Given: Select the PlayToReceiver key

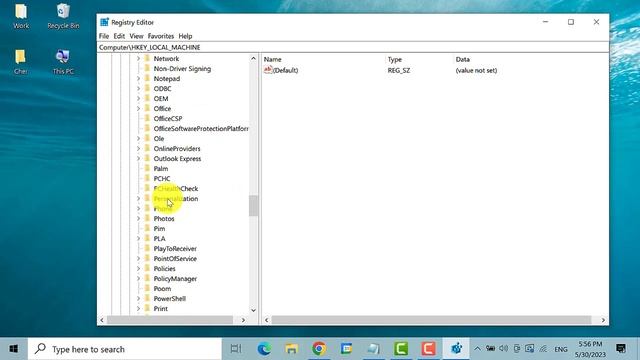Looking at the screenshot, I should [175, 249].
